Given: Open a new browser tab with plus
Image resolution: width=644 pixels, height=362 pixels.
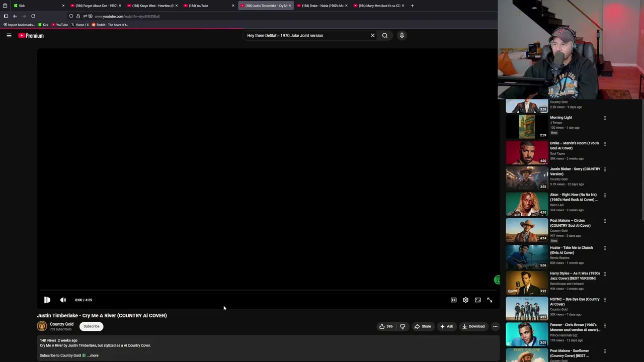Looking at the screenshot, I should pos(412,6).
